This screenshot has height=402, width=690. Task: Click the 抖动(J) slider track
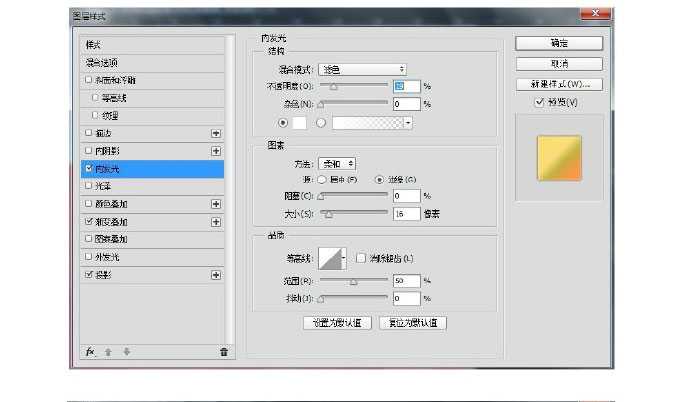point(353,297)
